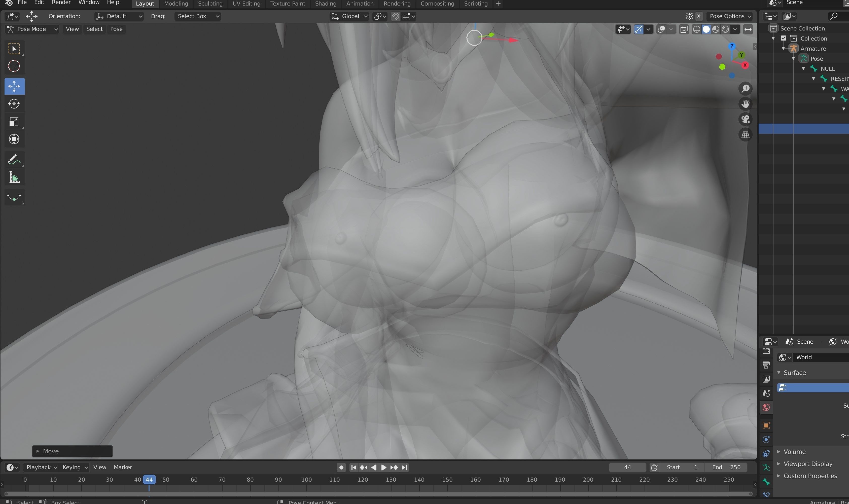Screen dimensions: 849x504
Task: Open the Select Box drag dropdown
Action: coord(198,16)
